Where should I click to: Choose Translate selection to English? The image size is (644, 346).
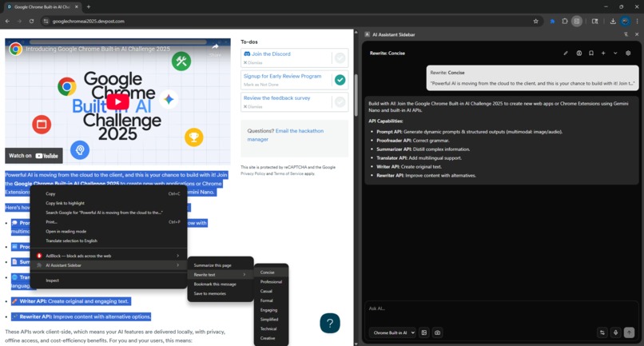click(x=109, y=241)
